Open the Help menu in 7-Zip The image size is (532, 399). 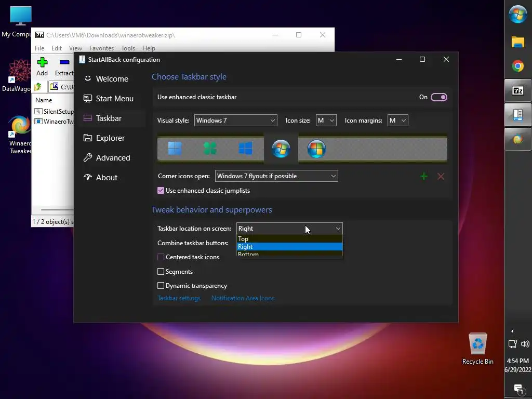[x=149, y=48]
